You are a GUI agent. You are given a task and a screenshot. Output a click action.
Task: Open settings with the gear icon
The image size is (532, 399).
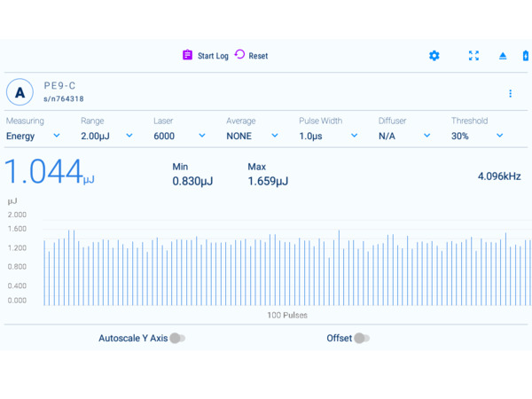pyautogui.click(x=434, y=56)
